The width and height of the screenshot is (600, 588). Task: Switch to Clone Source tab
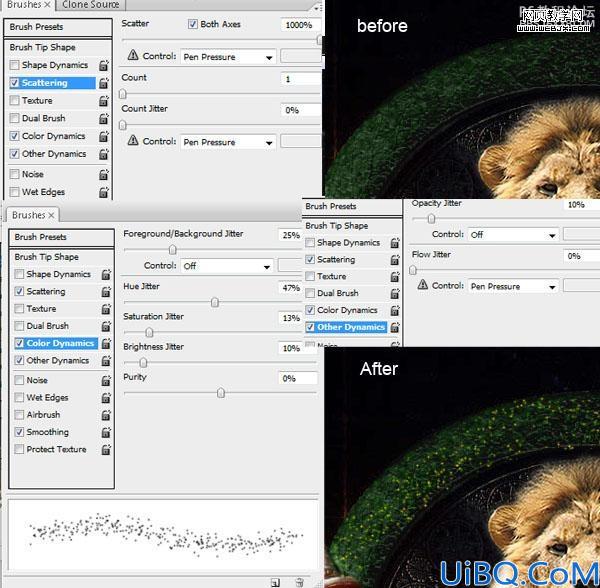click(91, 5)
